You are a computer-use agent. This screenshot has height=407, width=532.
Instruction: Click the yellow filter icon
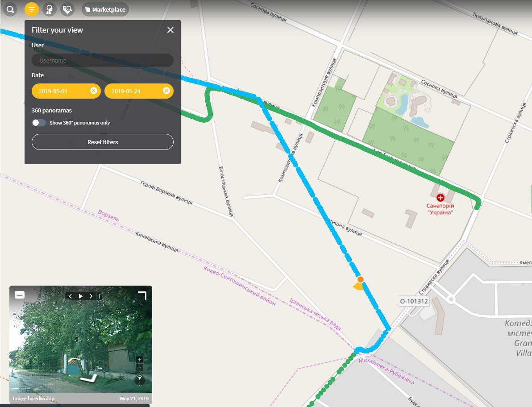[x=32, y=9]
